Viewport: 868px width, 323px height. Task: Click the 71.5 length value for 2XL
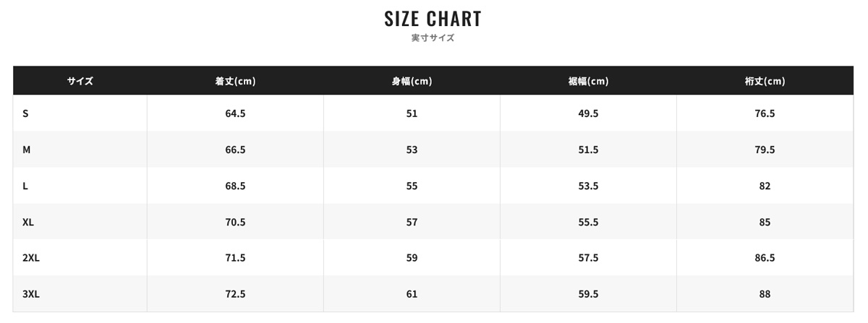[x=235, y=258]
